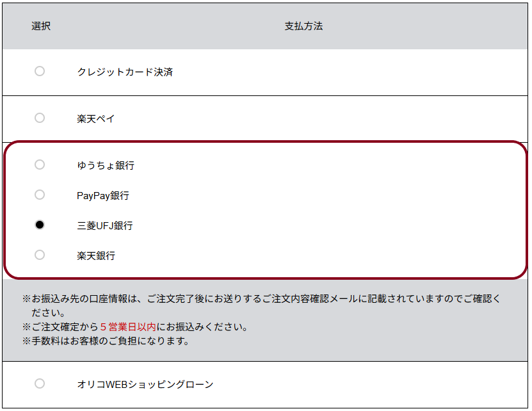Select ゆうちょ銀行 radio button

tap(40, 165)
